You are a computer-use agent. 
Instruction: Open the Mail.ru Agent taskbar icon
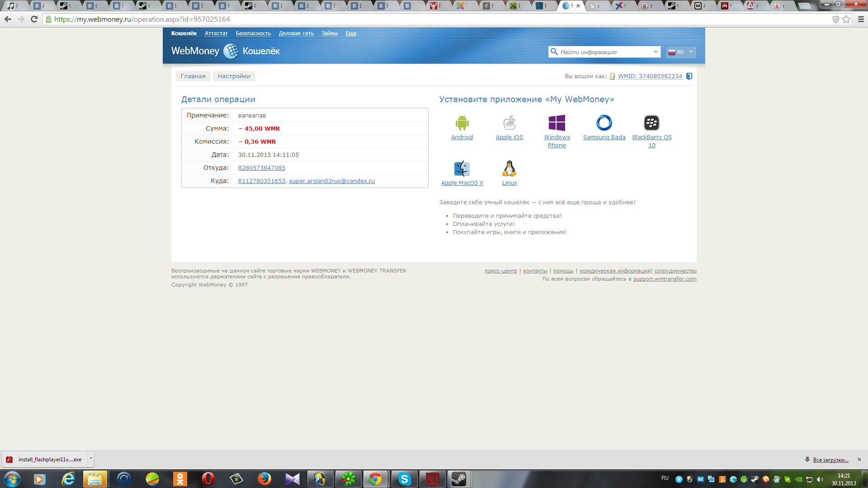pos(124,479)
